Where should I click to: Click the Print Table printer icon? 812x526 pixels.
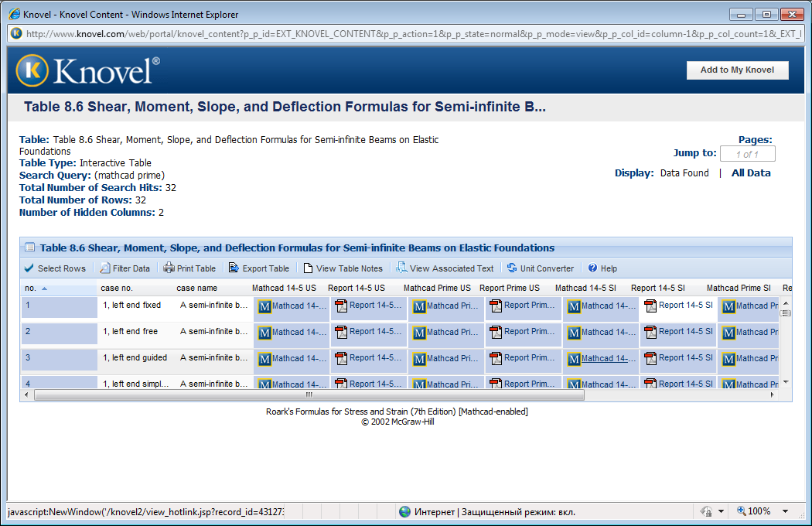tap(169, 268)
